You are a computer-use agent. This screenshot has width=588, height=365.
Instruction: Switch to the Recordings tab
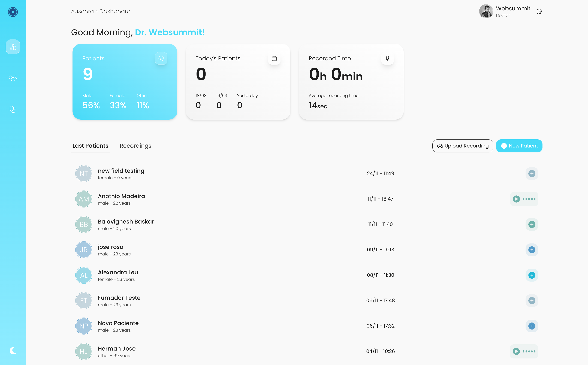point(135,146)
